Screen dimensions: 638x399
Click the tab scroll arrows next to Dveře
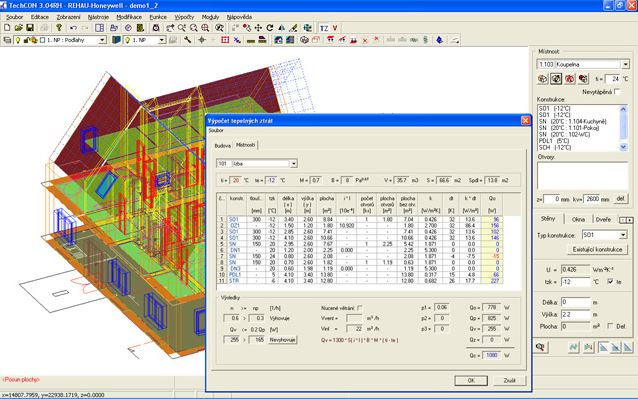(x=626, y=220)
